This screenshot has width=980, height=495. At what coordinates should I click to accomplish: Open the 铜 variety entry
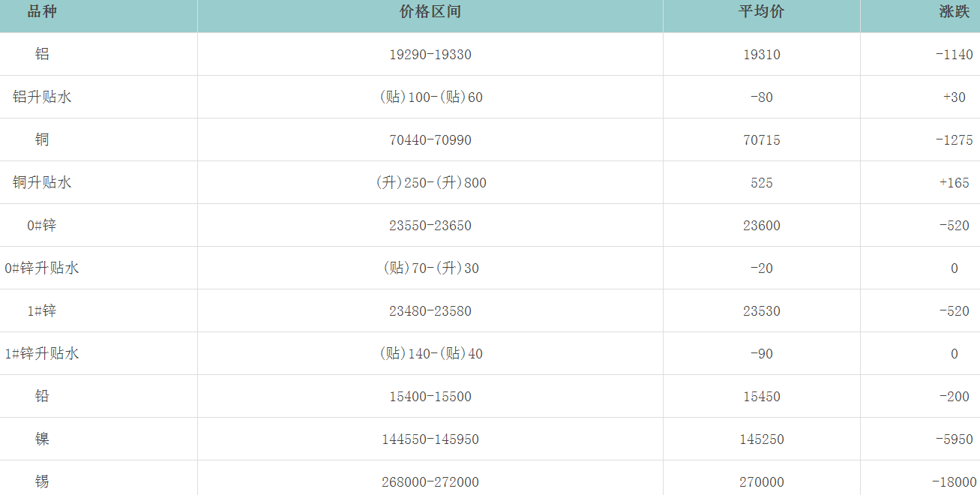coord(42,139)
